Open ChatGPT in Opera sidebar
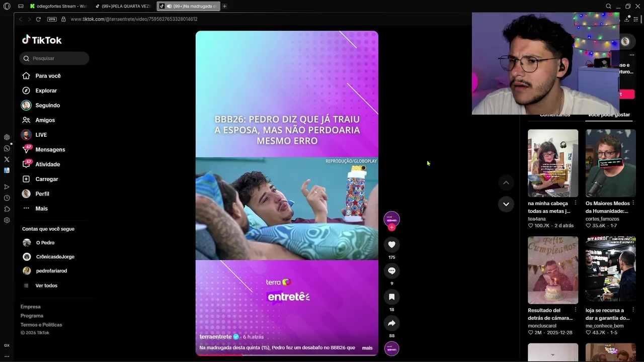 coord(7,137)
